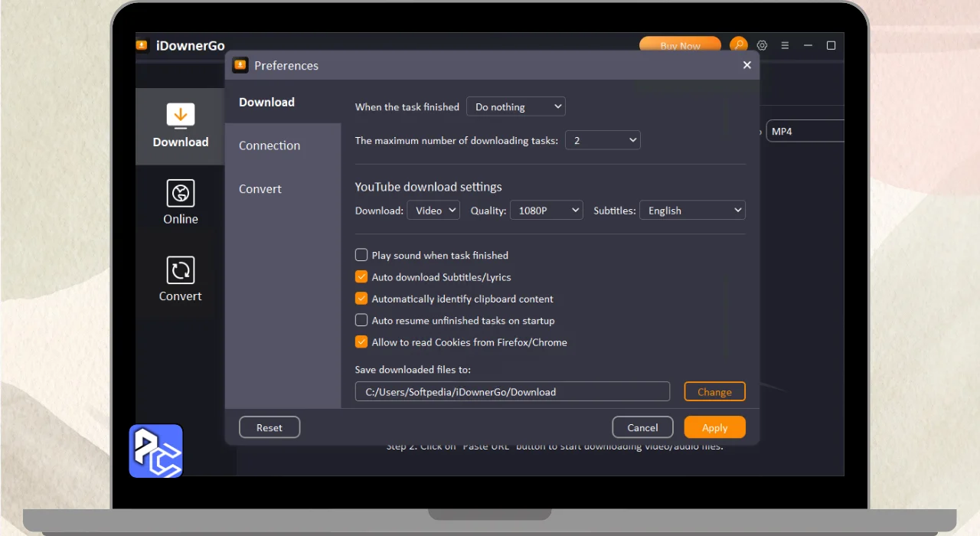Click the Reset button
The image size is (980, 536).
(269, 427)
